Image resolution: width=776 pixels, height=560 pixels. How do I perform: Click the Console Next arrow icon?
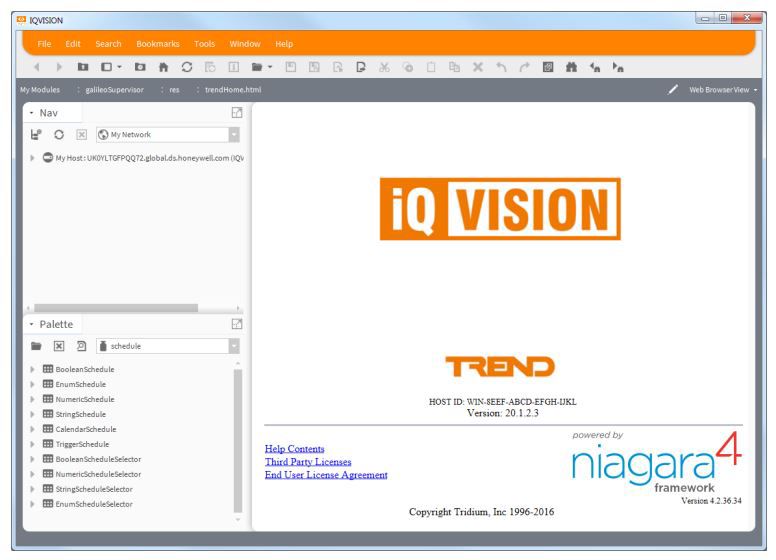618,67
